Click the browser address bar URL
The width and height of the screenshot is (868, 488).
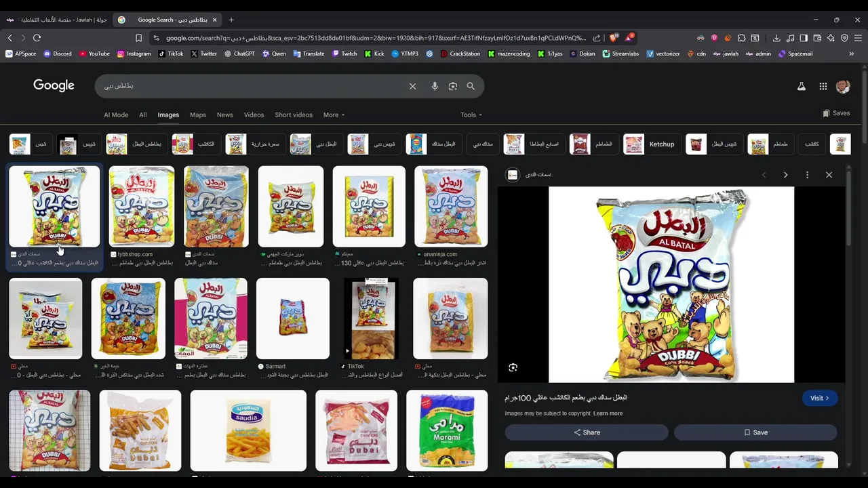coord(376,38)
